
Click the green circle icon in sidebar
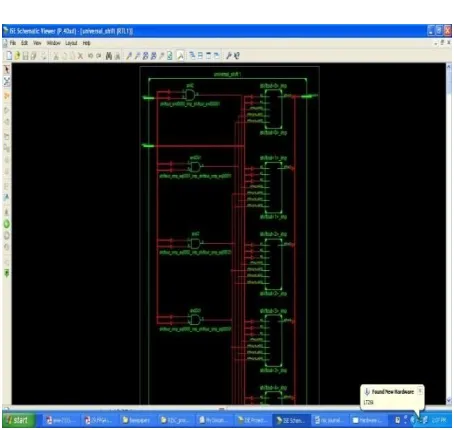click(x=7, y=224)
